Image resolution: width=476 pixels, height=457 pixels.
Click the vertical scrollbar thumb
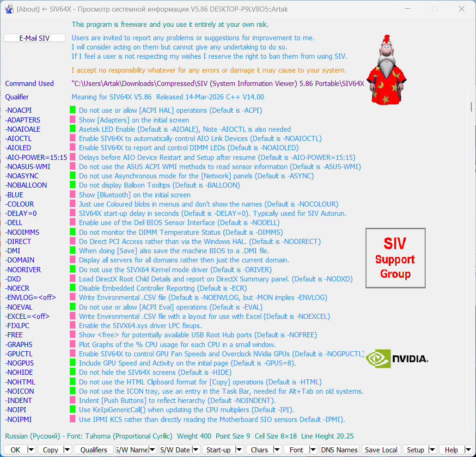click(471, 107)
